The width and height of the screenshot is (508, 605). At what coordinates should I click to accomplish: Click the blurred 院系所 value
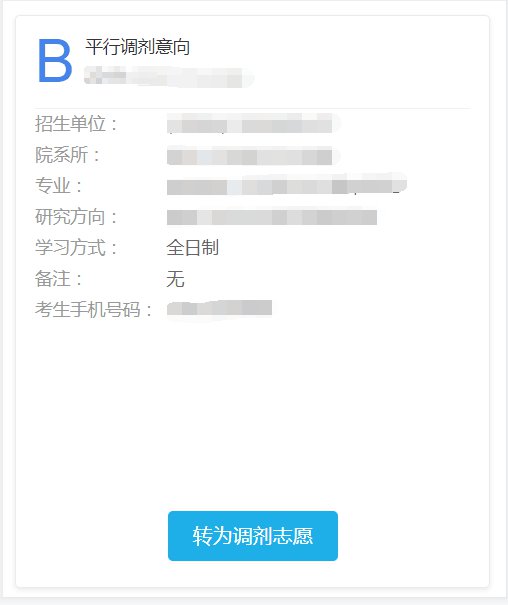pyautogui.click(x=253, y=156)
